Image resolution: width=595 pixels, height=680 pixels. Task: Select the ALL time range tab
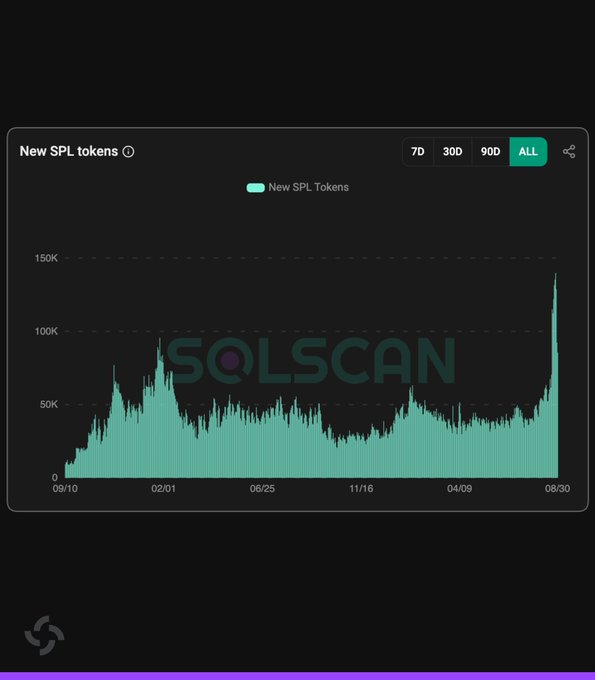click(x=528, y=151)
